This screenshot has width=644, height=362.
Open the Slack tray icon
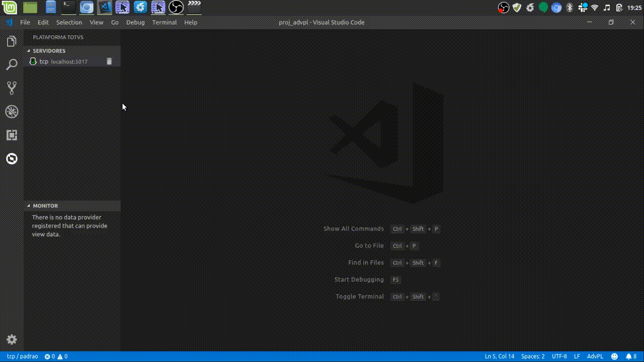(583, 8)
